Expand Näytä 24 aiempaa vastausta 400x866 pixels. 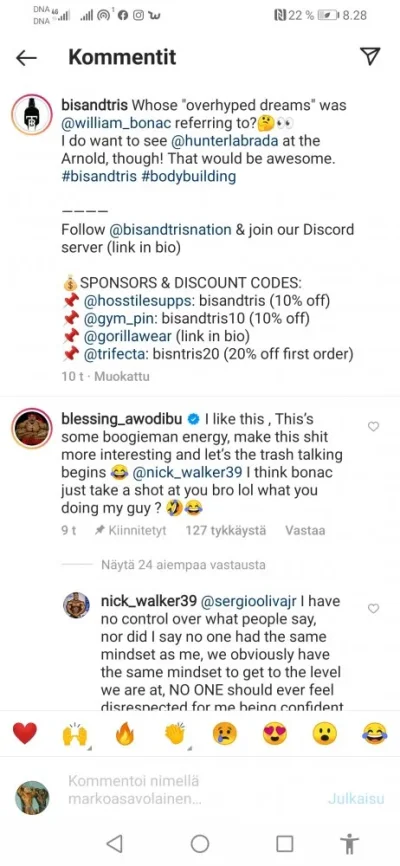[x=183, y=565]
